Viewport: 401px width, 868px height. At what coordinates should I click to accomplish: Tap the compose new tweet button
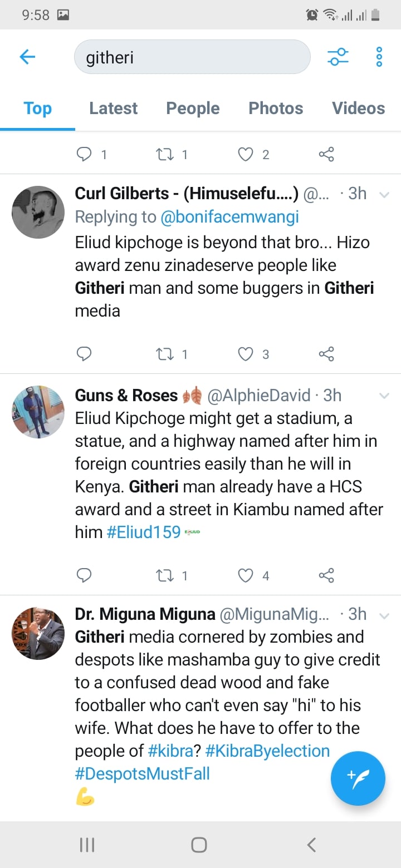coord(358,778)
